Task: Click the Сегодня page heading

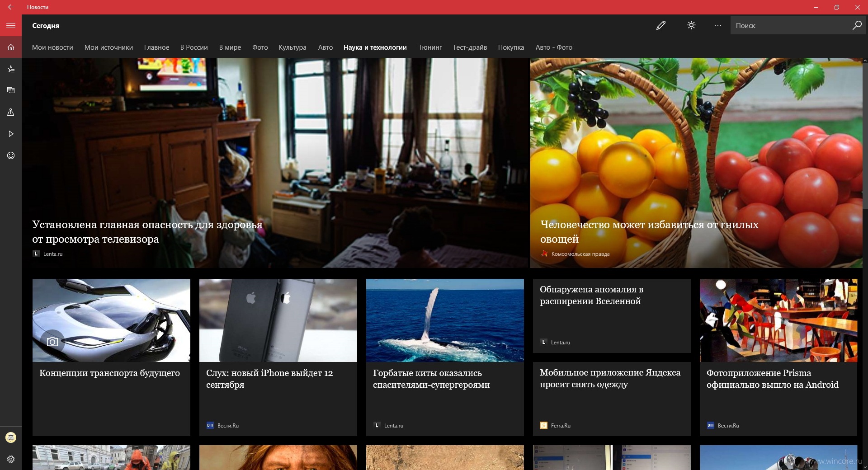Action: (46, 26)
